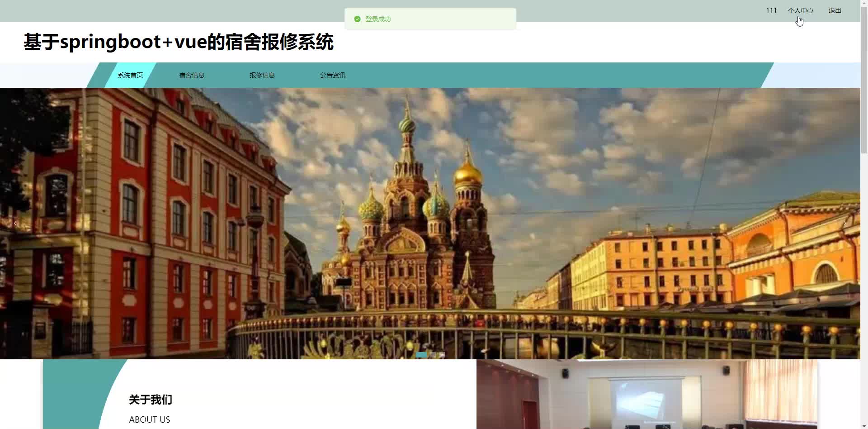The height and width of the screenshot is (429, 868).
Task: Click the 登录成功 notification message
Action: (378, 19)
